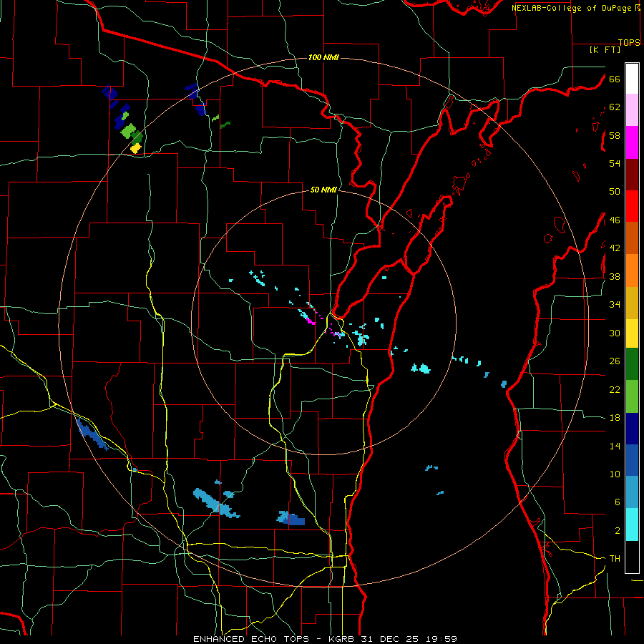The height and width of the screenshot is (644, 644).
Task: Click the bright red swatch above 46
Action: pyautogui.click(x=632, y=206)
